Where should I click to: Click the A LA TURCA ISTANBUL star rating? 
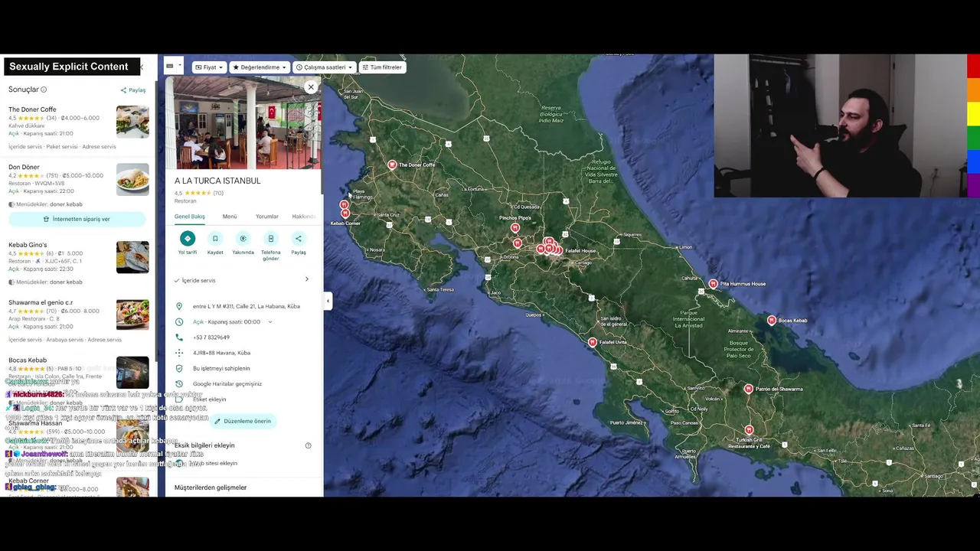pyautogui.click(x=198, y=193)
